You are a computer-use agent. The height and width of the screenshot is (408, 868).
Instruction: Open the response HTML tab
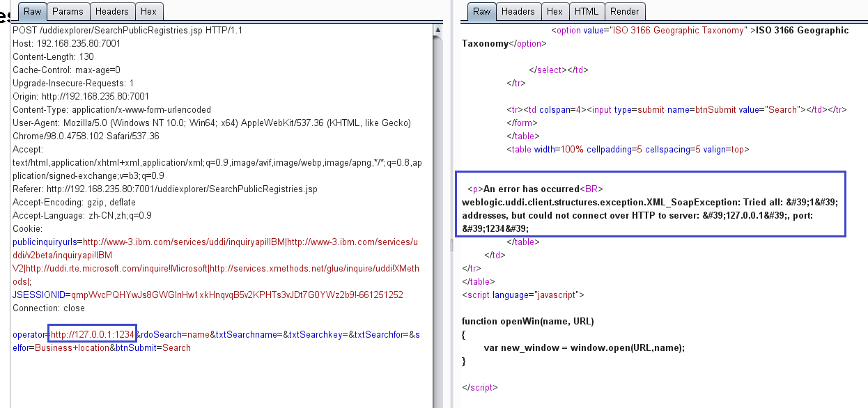pyautogui.click(x=587, y=11)
